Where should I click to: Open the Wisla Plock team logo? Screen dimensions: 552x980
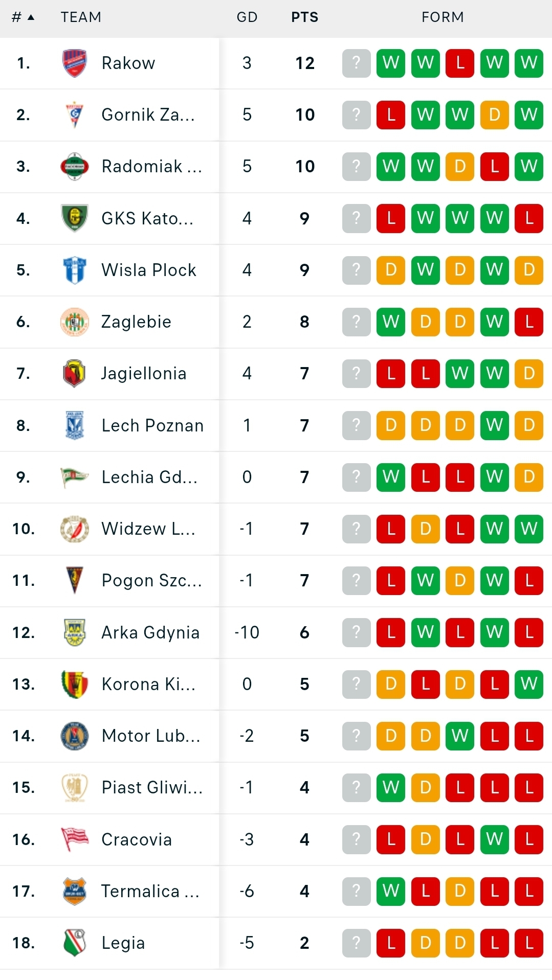74,270
